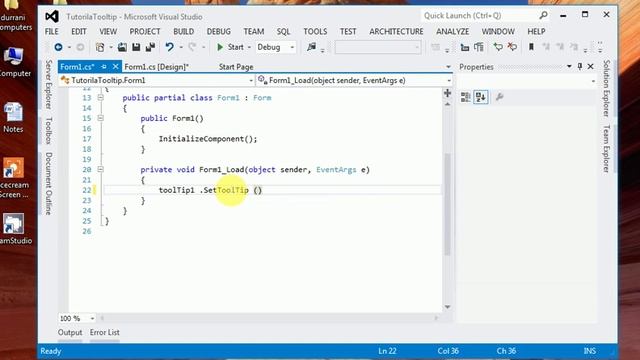Show the Output panel tab
640x360 pixels.
pyautogui.click(x=70, y=332)
